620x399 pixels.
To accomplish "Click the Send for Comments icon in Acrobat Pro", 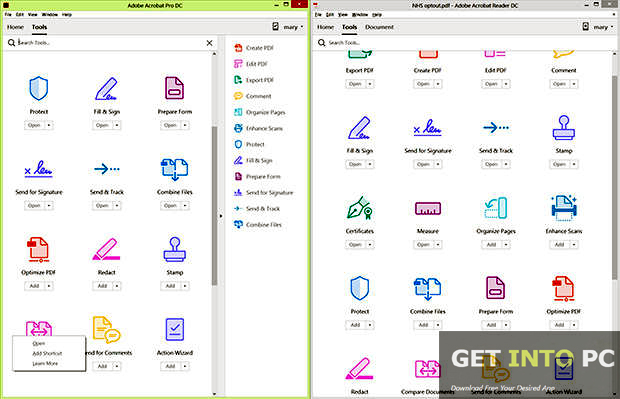I will coord(106,329).
